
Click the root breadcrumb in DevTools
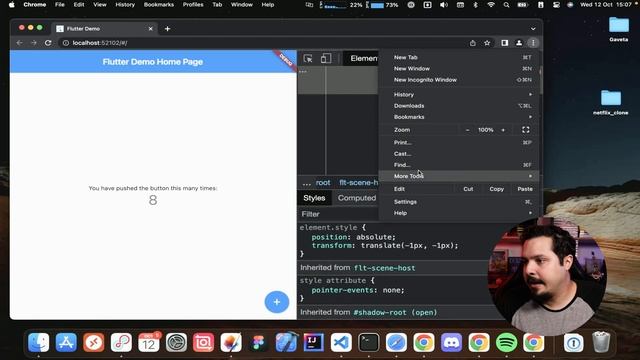323,182
